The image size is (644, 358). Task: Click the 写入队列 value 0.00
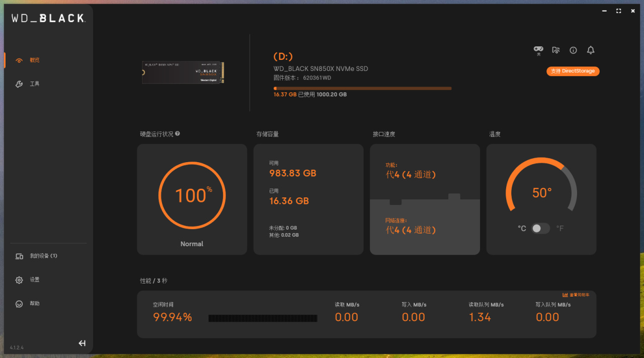click(547, 317)
